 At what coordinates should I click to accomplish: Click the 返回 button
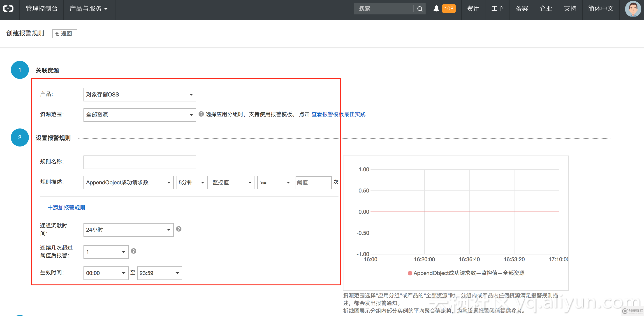65,34
